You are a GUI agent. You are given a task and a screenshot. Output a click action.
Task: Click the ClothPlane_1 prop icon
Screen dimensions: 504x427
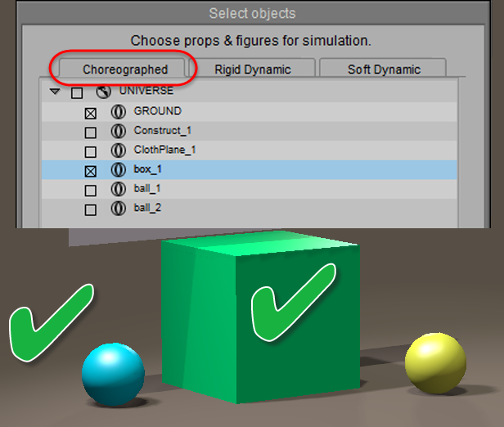pos(119,151)
